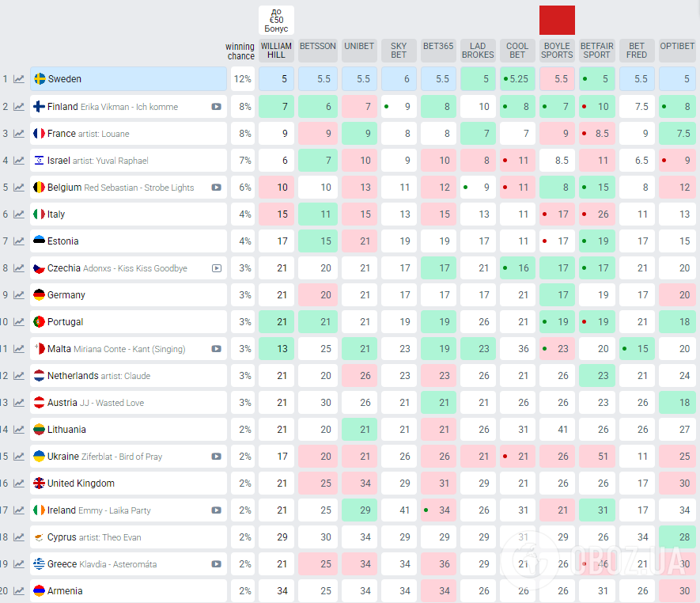This screenshot has height=603, width=700.
Task: Open the Czechia Kiss Kiss Goodbye video
Action: pyautogui.click(x=216, y=268)
